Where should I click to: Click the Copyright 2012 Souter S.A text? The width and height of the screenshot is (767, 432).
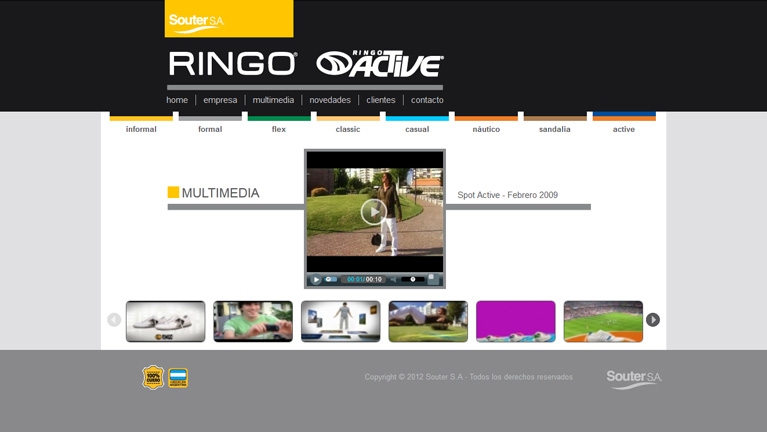468,377
